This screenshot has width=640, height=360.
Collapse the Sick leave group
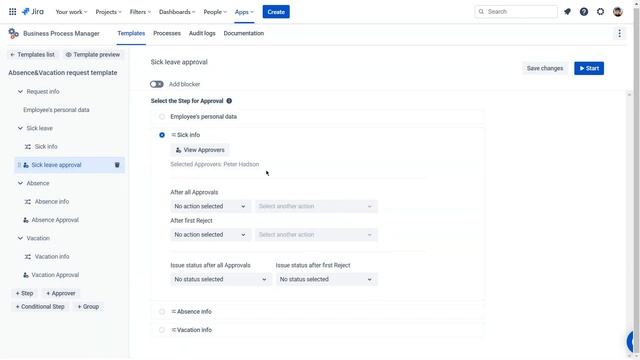[x=20, y=128]
